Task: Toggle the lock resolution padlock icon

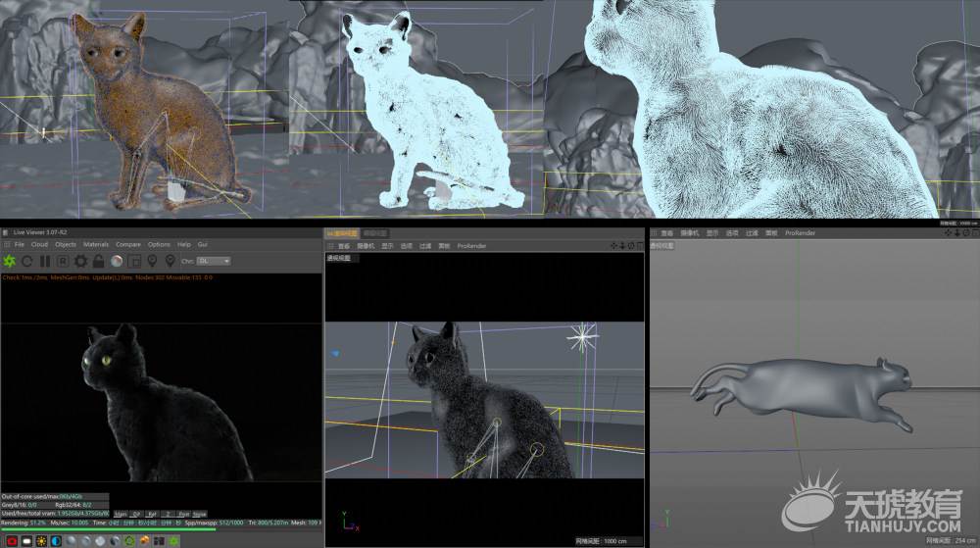Action: [98, 261]
